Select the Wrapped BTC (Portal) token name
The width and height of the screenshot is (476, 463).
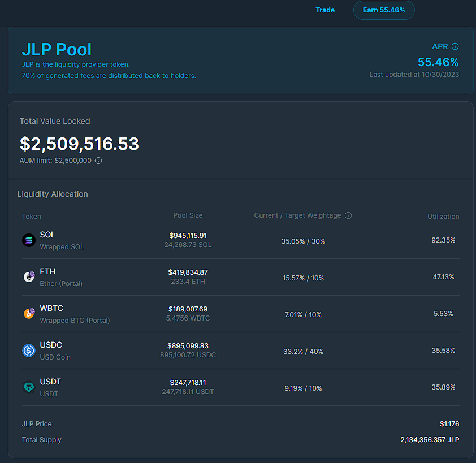[x=75, y=321]
